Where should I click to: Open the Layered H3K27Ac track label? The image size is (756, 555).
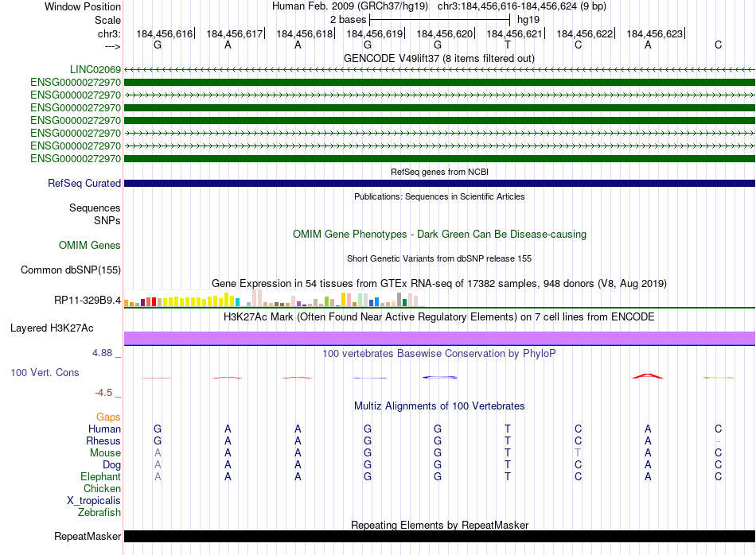tap(52, 328)
